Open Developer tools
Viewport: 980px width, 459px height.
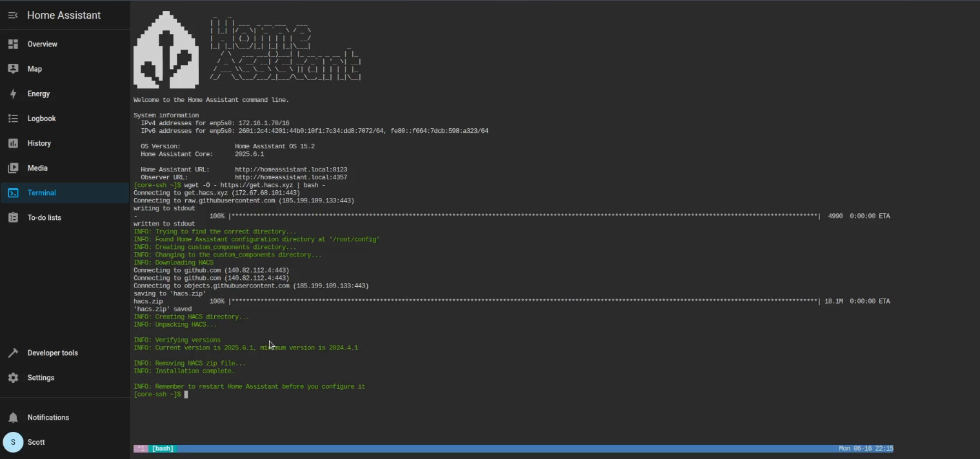(x=65, y=353)
